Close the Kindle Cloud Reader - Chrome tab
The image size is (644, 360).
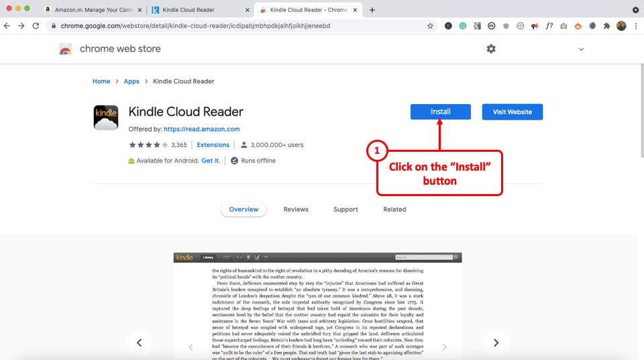355,10
